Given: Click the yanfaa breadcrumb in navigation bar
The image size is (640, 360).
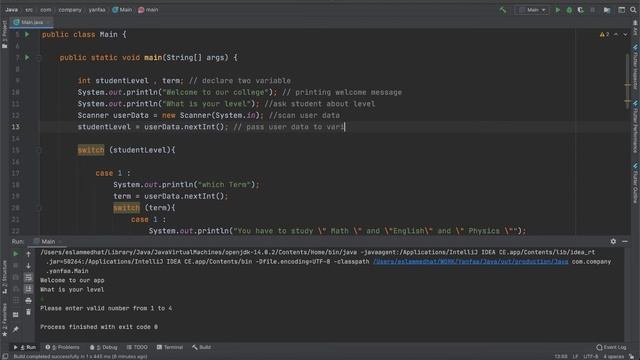Looking at the screenshot, I should 97,10.
